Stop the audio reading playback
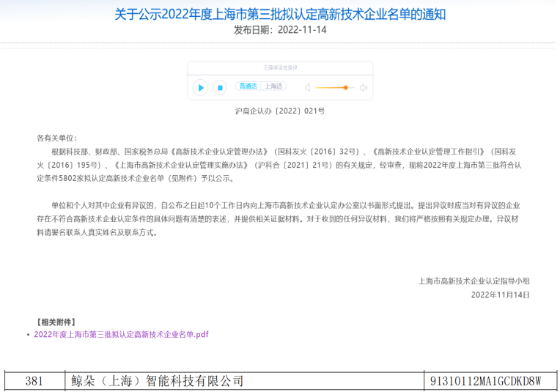This screenshot has width=560, height=392. tap(220, 87)
